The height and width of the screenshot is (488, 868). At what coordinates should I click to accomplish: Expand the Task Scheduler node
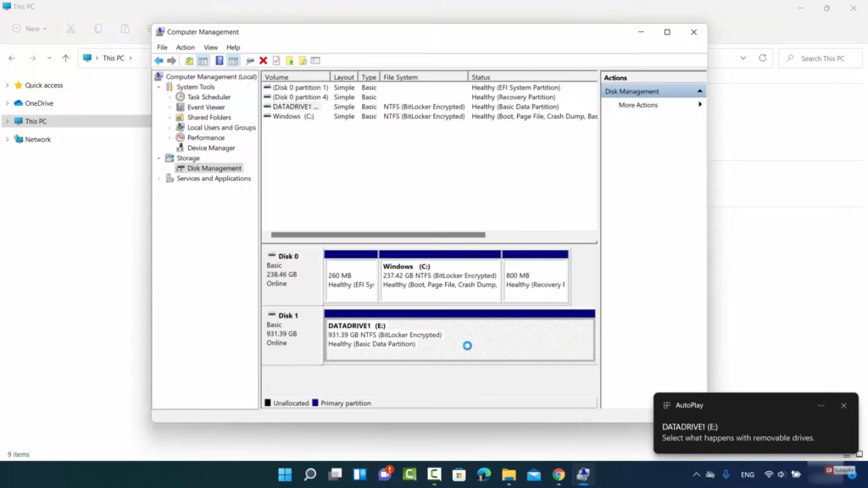(170, 97)
